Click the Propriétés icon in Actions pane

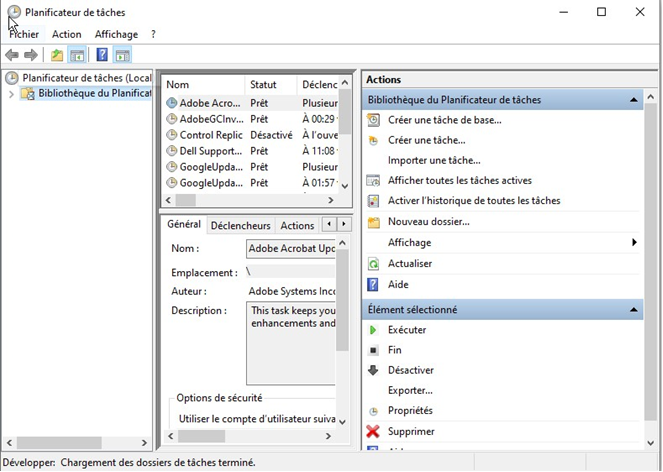[x=373, y=411]
